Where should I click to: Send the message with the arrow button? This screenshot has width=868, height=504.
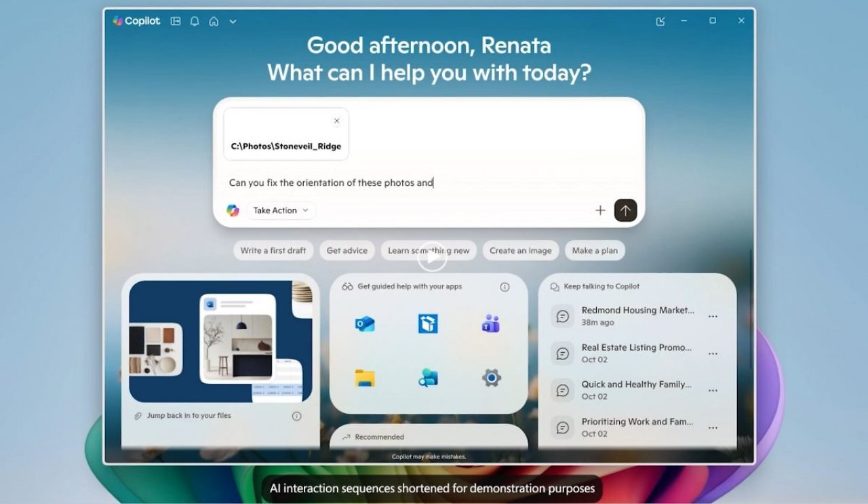click(625, 210)
